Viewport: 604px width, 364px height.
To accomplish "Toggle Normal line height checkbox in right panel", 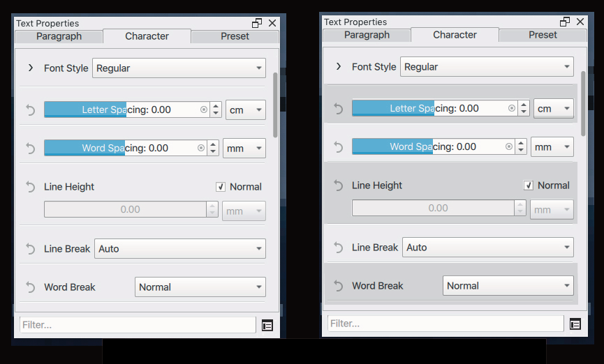I will pyautogui.click(x=528, y=185).
